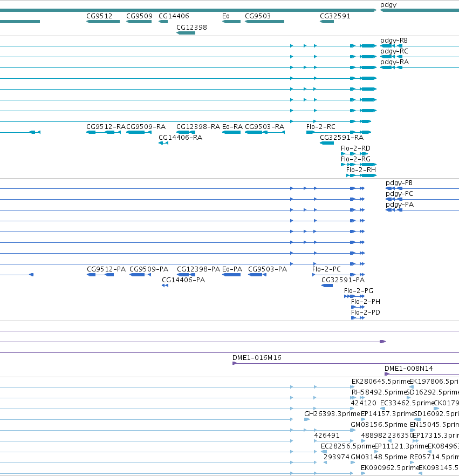Click the GM03156.5prime EST label
Viewport: 459px width, 476px height.
[379, 425]
